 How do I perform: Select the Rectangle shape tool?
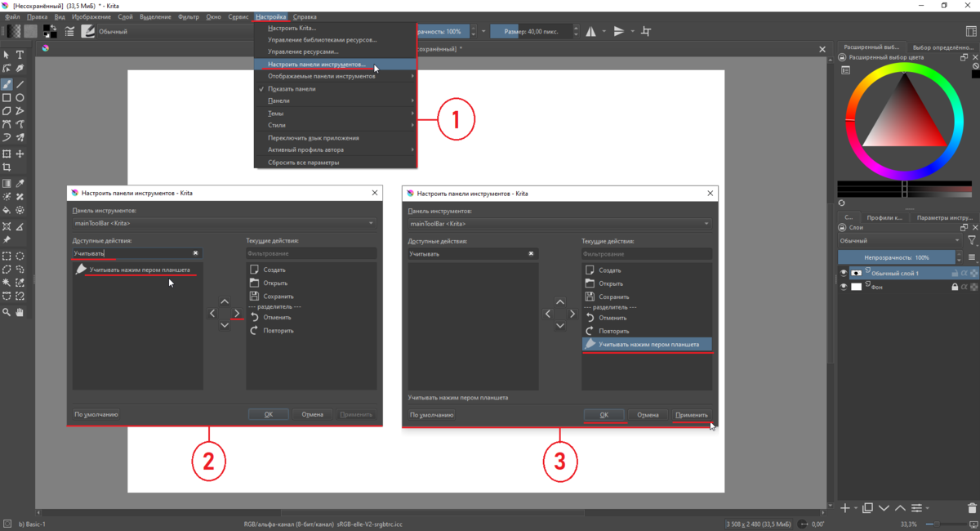pyautogui.click(x=7, y=97)
